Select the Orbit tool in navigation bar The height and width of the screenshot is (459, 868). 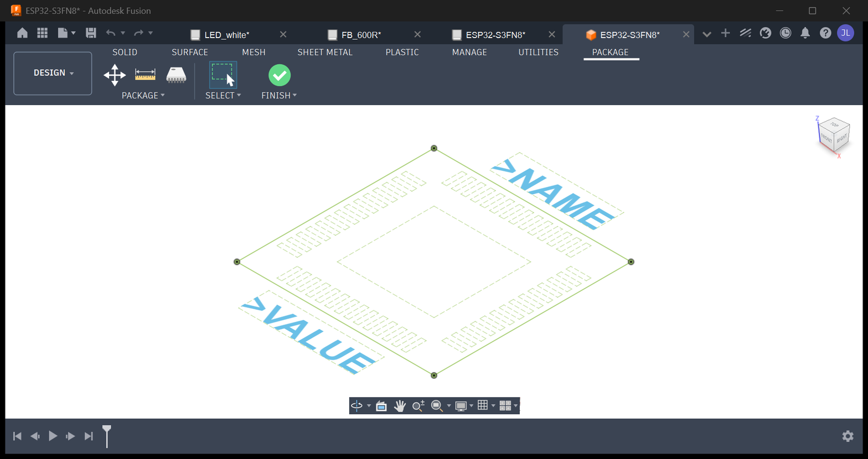[357, 406]
